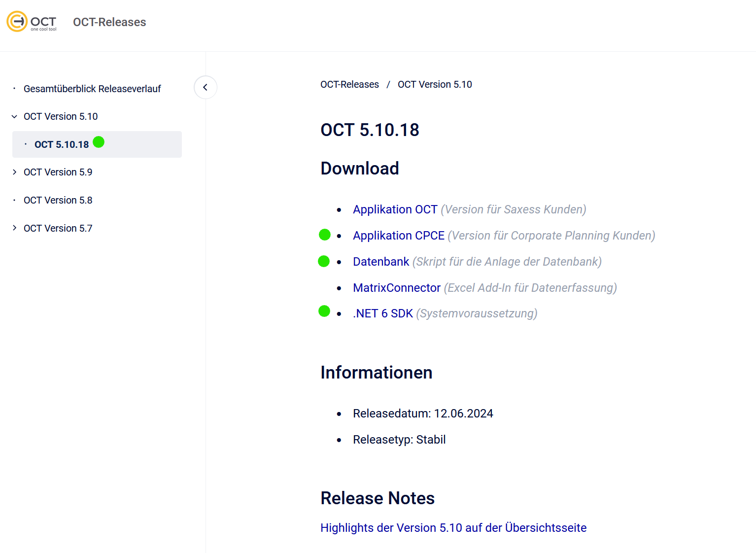The width and height of the screenshot is (756, 553).
Task: Select OCT 5.10.18 in the sidebar
Action: coord(62,144)
